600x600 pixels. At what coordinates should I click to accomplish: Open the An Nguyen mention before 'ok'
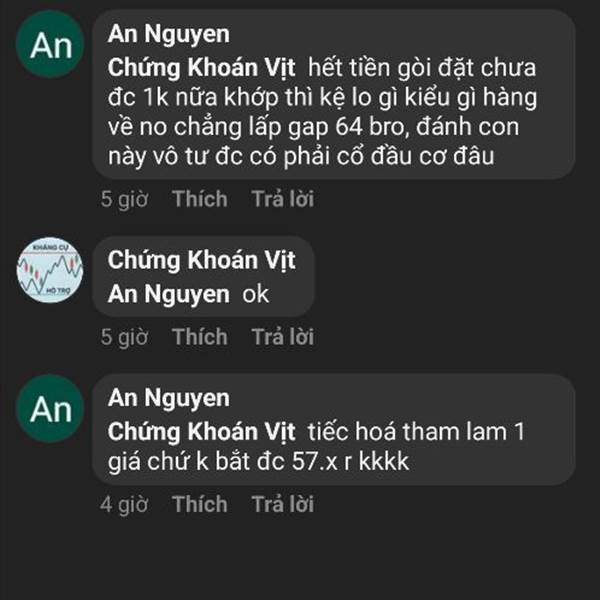(x=169, y=294)
